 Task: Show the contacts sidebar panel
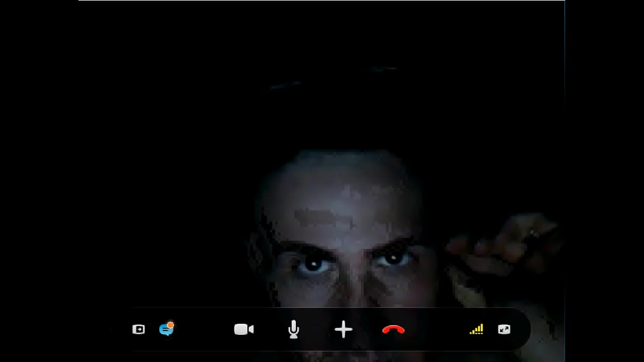click(138, 329)
